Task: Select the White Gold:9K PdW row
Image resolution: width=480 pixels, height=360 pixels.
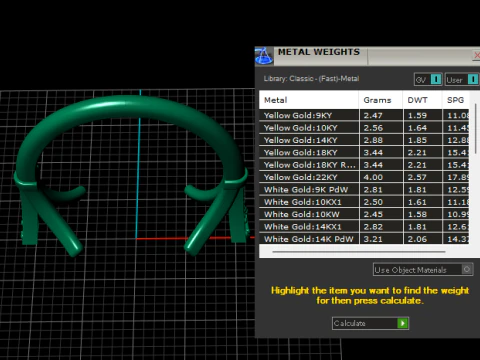Action: click(x=364, y=189)
